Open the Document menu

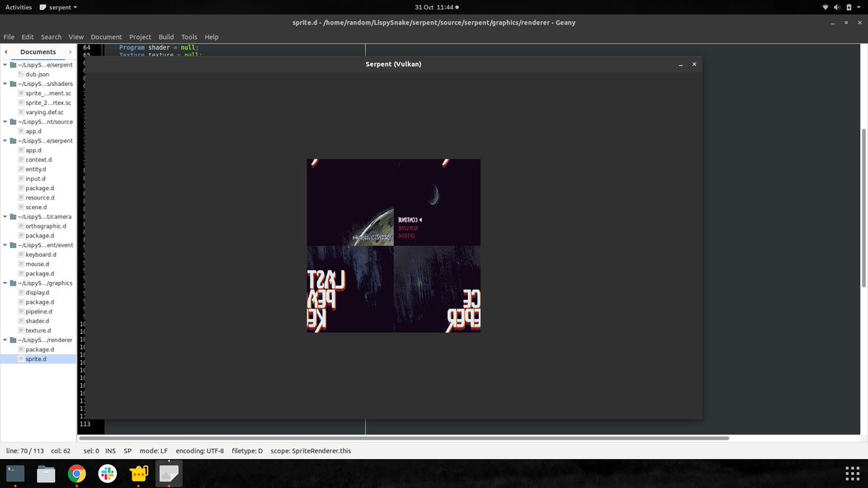pyautogui.click(x=106, y=37)
